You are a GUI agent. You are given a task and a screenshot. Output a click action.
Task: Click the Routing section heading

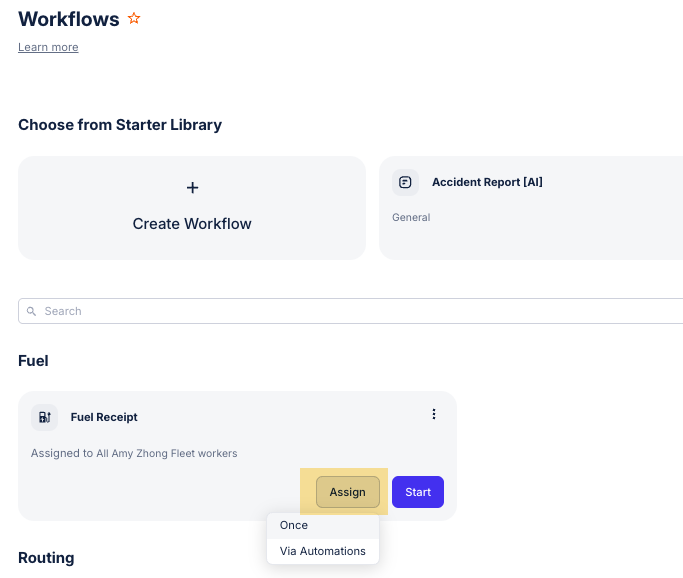coord(46,558)
